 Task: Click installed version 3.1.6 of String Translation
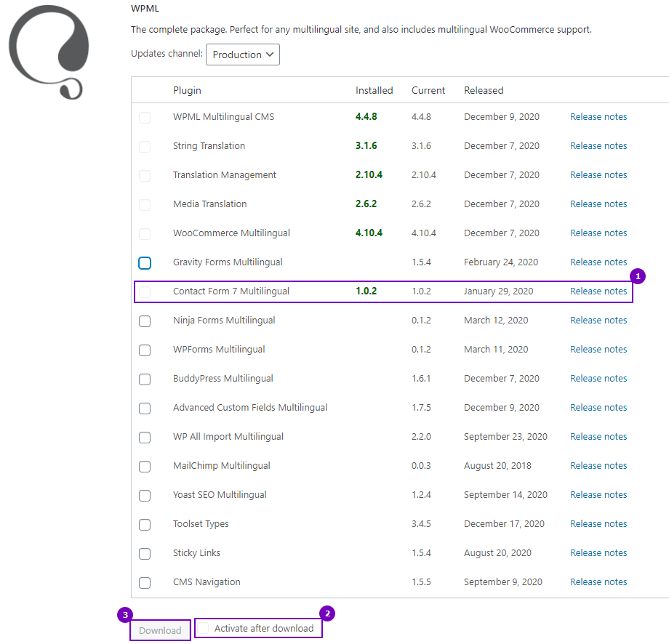pyautogui.click(x=366, y=146)
